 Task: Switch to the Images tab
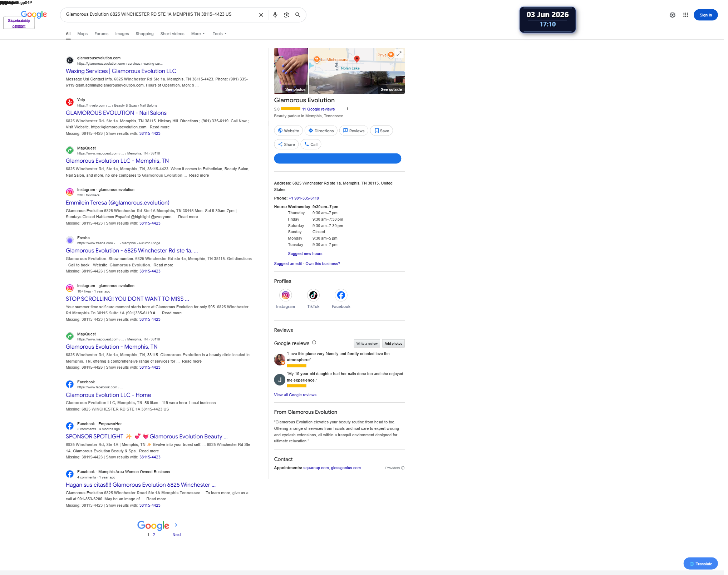coord(122,34)
